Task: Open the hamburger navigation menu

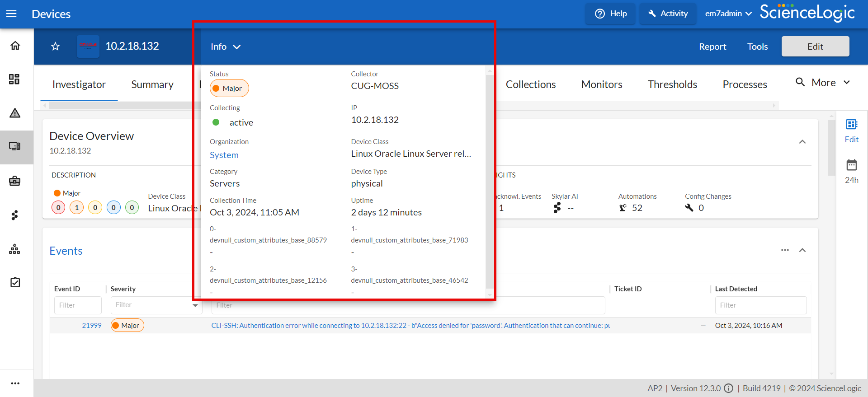Action: 11,14
